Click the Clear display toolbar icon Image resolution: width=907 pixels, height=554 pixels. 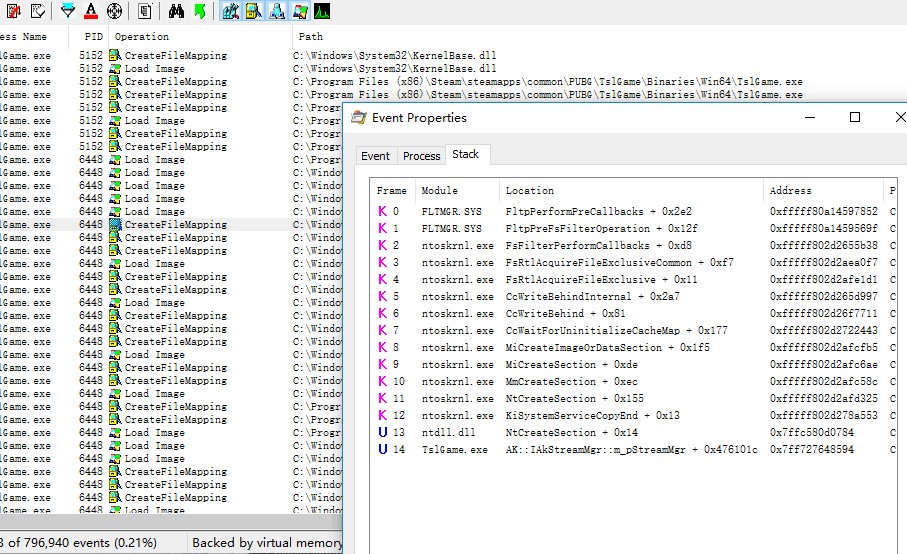(x=38, y=11)
